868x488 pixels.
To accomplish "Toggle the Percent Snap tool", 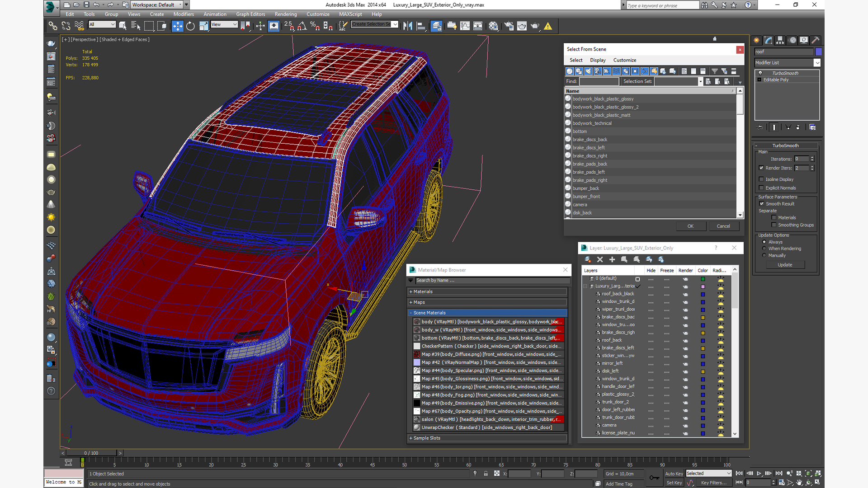I will coord(315,26).
